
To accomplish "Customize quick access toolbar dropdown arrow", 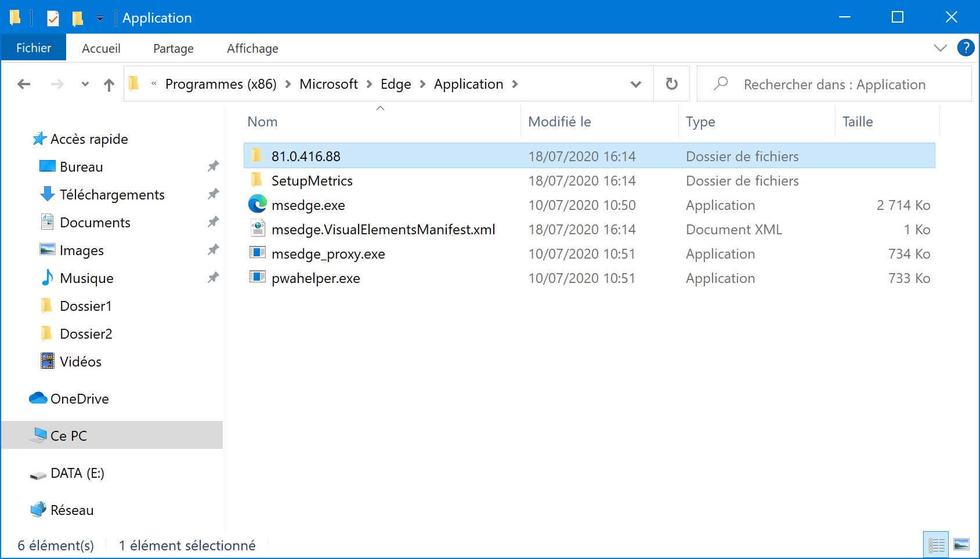I will coord(100,19).
